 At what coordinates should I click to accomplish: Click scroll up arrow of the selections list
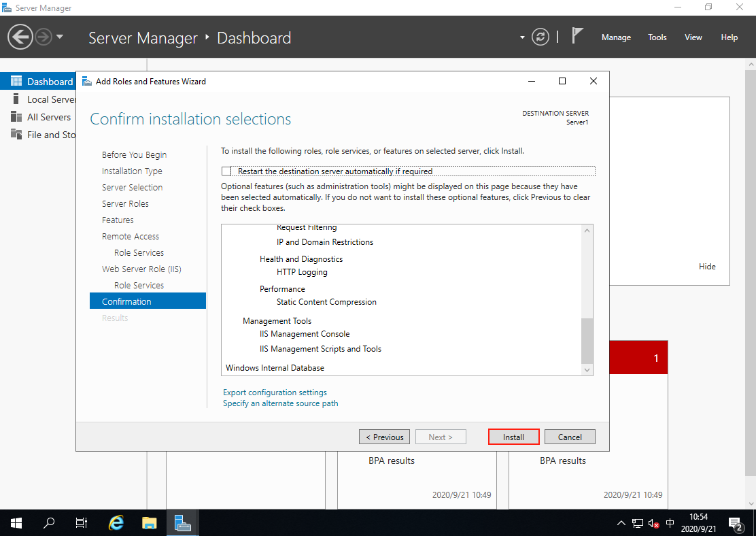pyautogui.click(x=587, y=231)
